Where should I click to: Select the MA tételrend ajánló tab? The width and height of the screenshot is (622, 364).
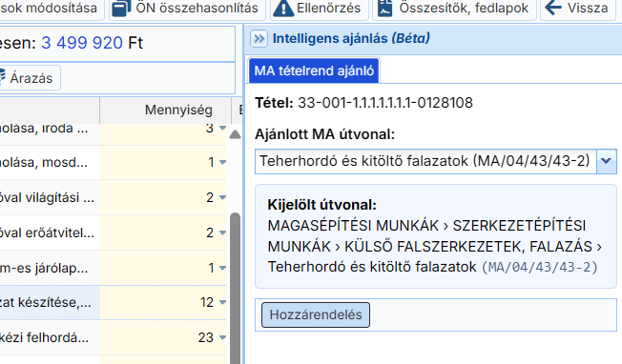(314, 71)
